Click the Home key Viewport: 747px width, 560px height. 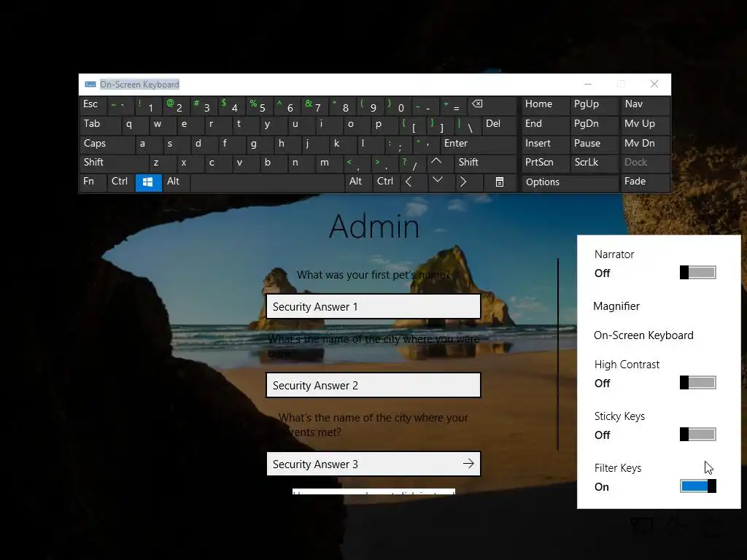546,105
